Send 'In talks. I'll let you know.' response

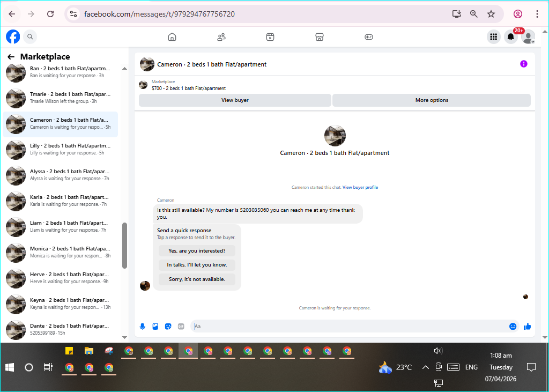tap(197, 265)
